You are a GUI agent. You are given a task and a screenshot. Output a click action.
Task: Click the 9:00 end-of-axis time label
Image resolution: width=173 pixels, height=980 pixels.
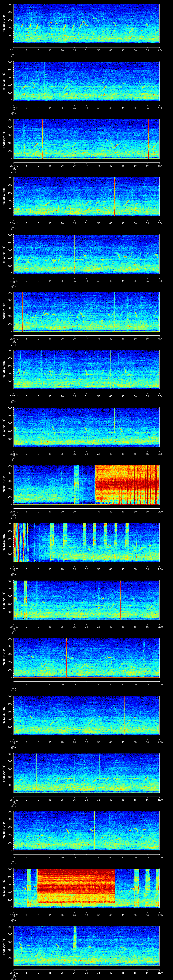160,454
